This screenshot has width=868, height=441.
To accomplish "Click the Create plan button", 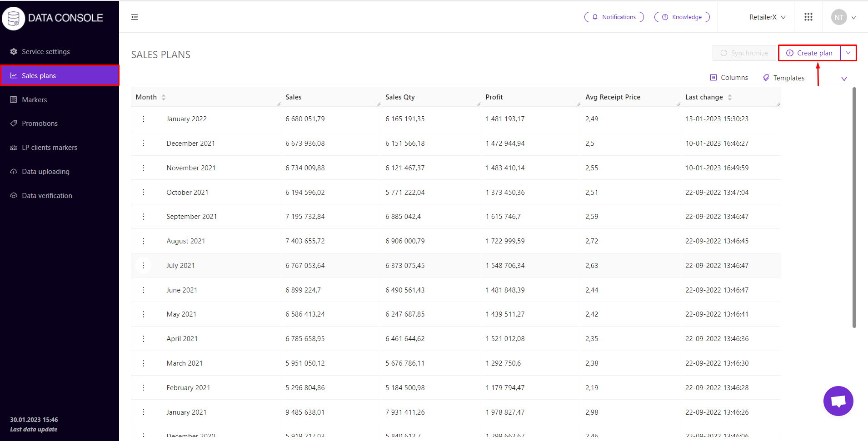I will (809, 53).
